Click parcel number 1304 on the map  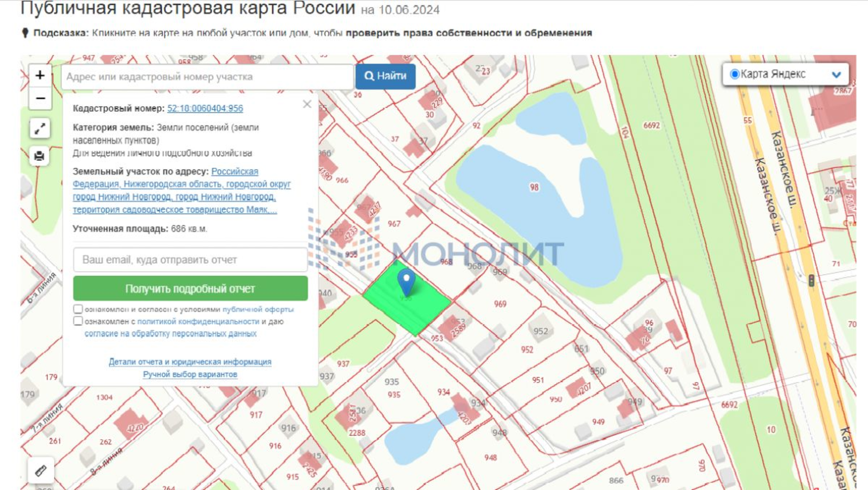pyautogui.click(x=104, y=397)
